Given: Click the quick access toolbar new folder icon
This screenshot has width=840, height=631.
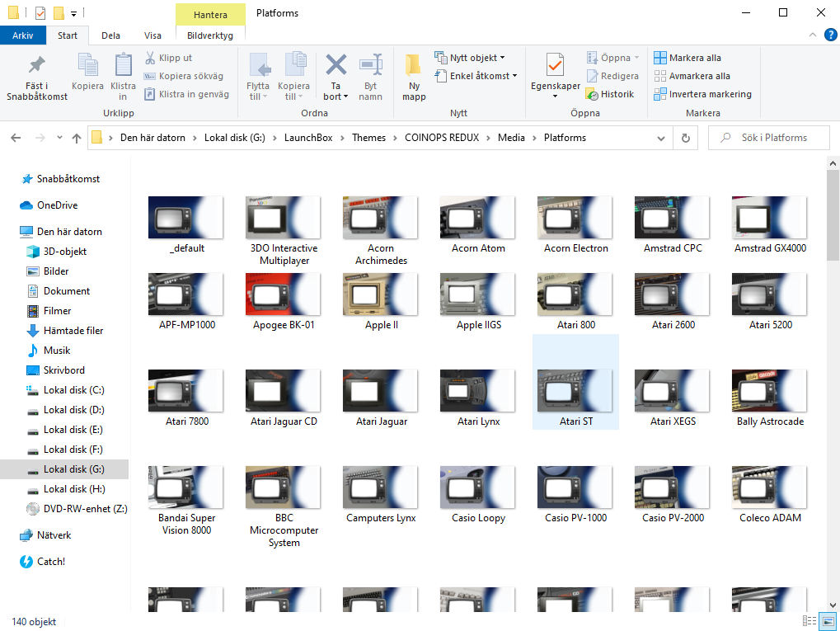Looking at the screenshot, I should [59, 12].
